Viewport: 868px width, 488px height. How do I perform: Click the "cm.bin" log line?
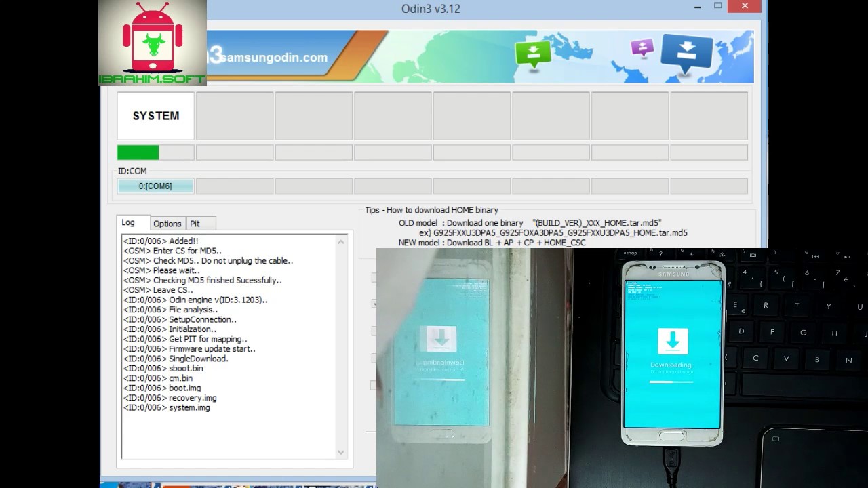click(x=158, y=378)
